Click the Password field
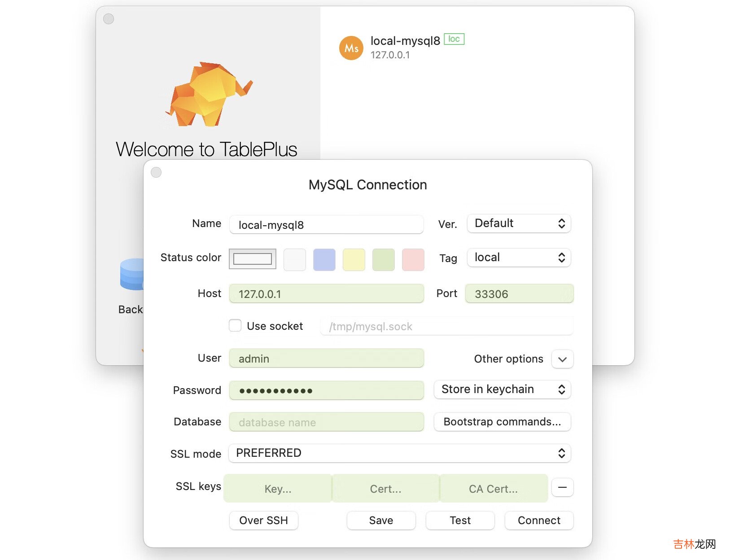 326,390
